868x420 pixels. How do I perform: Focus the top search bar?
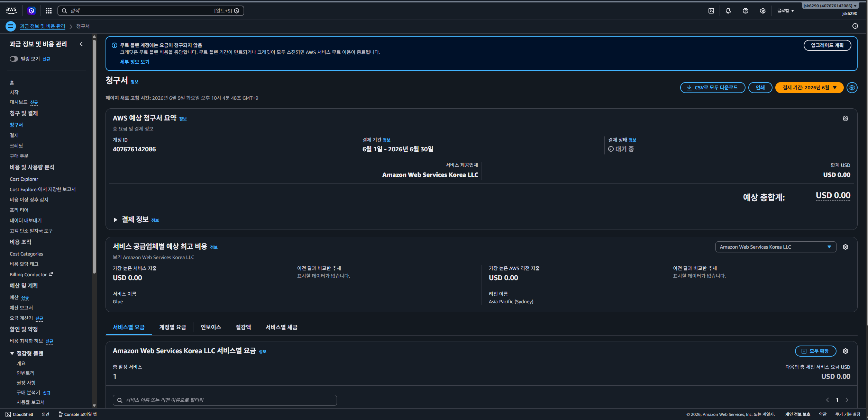coord(151,11)
